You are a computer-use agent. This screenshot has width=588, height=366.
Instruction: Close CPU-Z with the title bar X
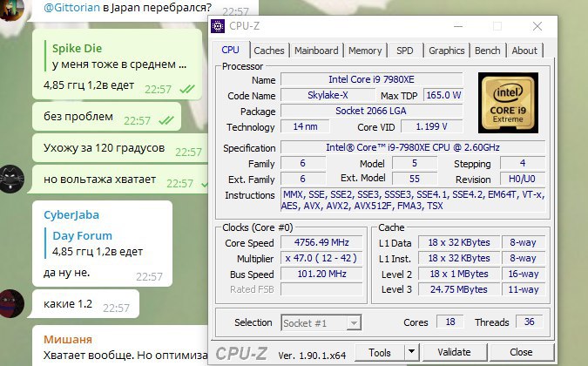click(x=537, y=26)
